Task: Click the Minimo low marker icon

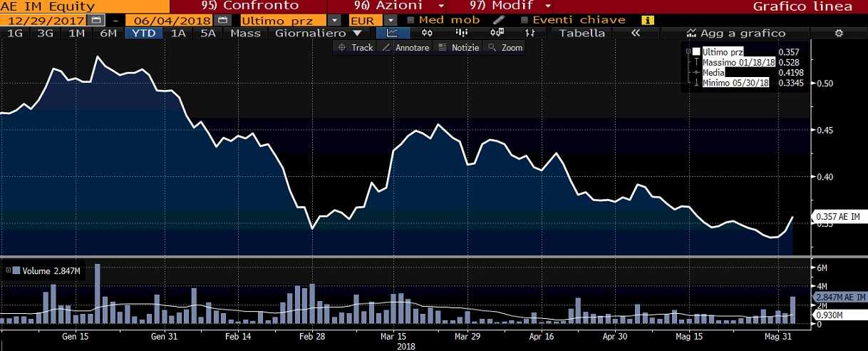Action: (697, 83)
